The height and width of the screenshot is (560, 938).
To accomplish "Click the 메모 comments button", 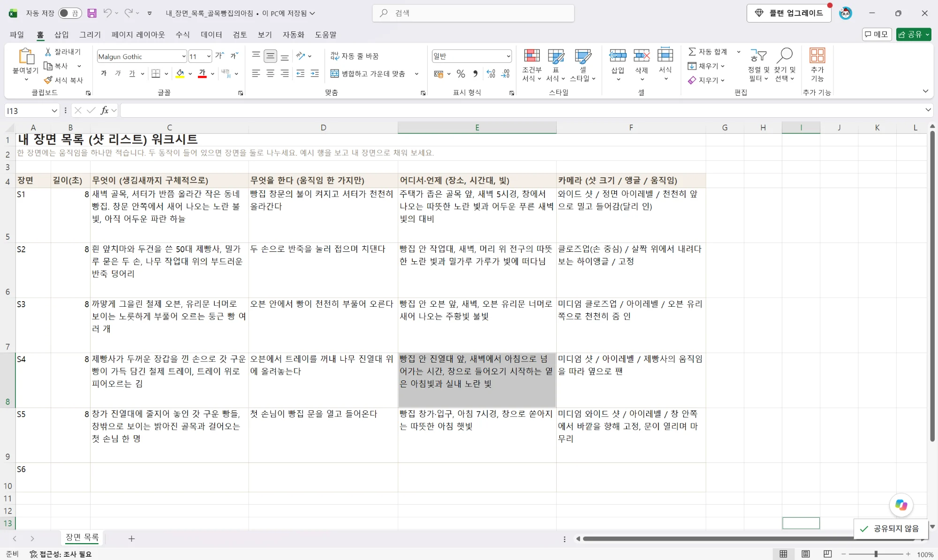I will tap(877, 34).
